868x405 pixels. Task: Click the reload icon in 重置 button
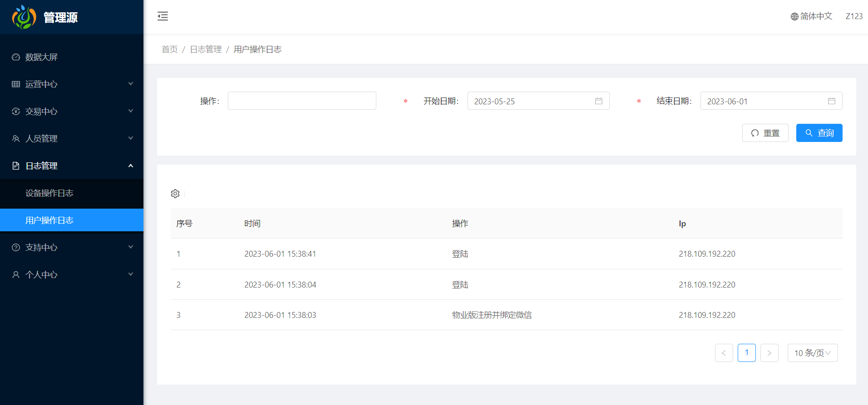click(x=755, y=133)
